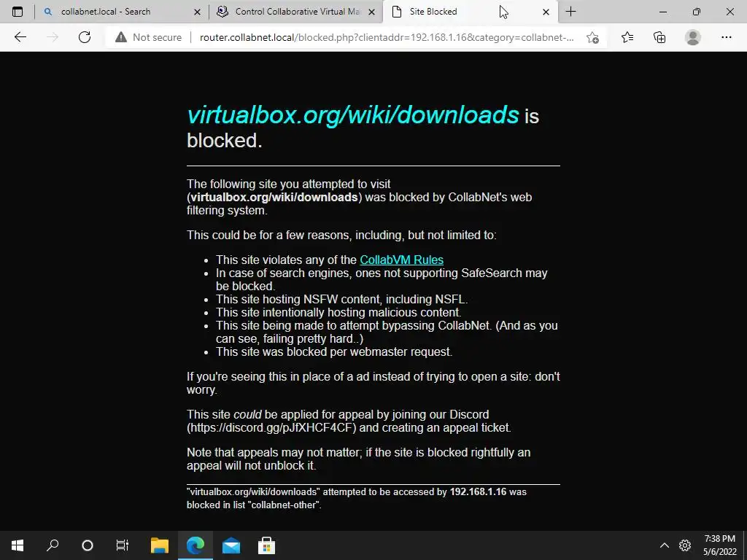Viewport: 747px width, 560px height.
Task: Open the Windows Start menu
Action: coord(18,545)
